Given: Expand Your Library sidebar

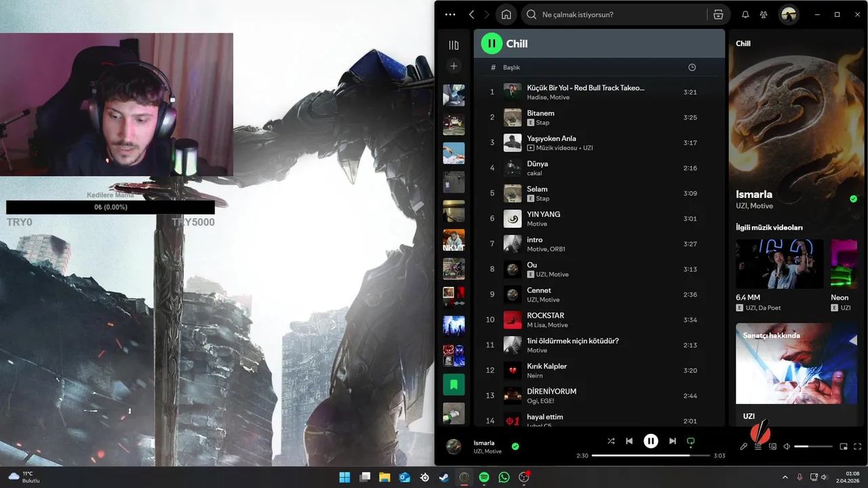Looking at the screenshot, I should tap(454, 45).
